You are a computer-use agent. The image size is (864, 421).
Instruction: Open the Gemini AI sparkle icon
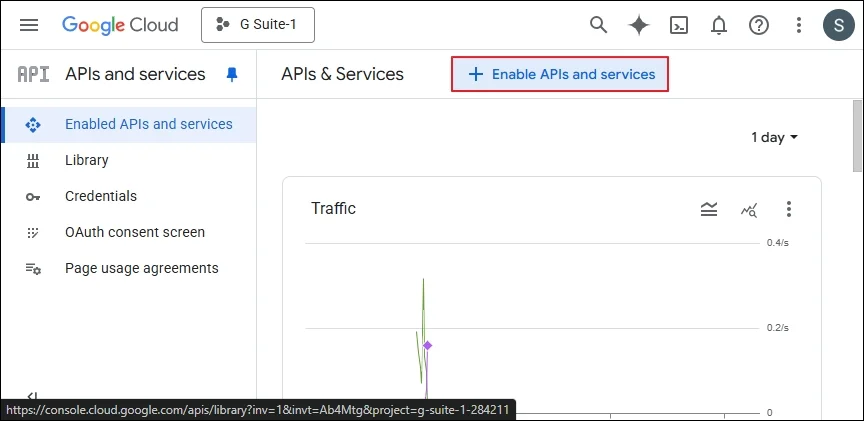639,25
